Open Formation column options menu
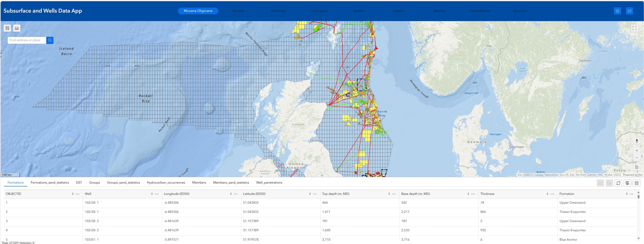The width and height of the screenshot is (644, 244). (631, 194)
